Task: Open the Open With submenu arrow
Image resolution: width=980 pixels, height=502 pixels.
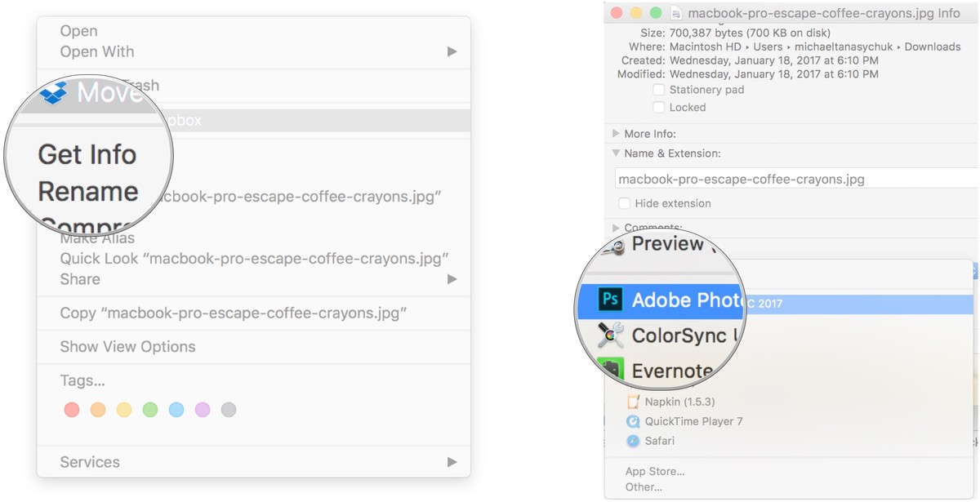Action: click(x=452, y=51)
